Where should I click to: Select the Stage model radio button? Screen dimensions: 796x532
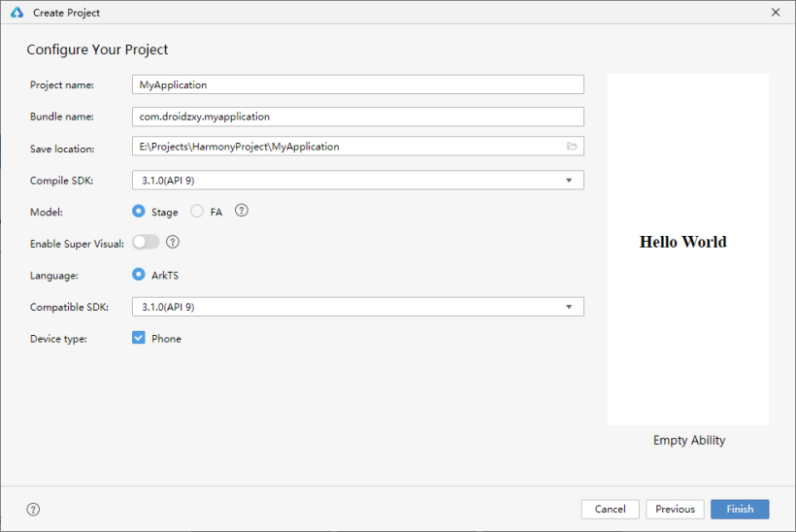138,211
